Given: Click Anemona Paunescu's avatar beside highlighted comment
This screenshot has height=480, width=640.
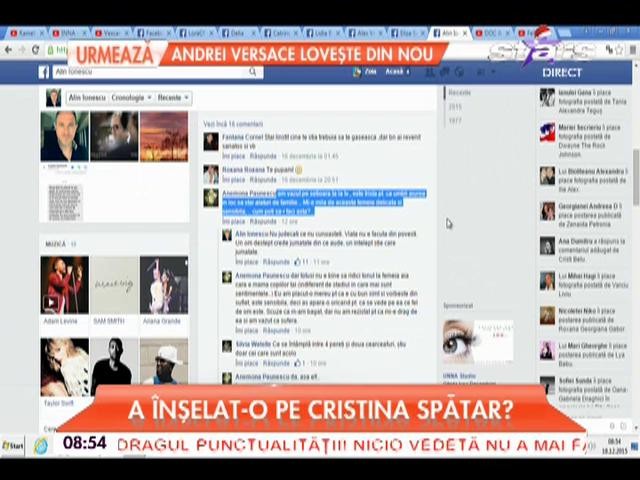Looking at the screenshot, I should [x=211, y=198].
